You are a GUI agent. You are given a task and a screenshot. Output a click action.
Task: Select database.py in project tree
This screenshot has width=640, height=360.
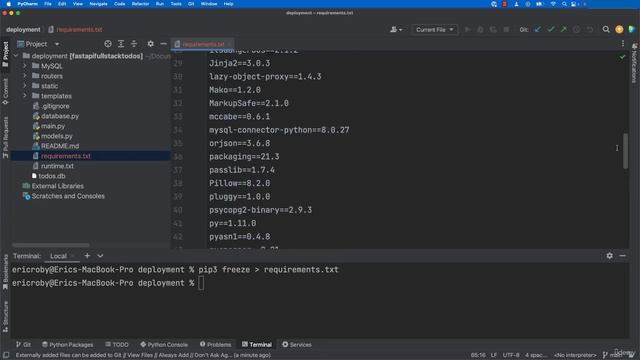[60, 116]
